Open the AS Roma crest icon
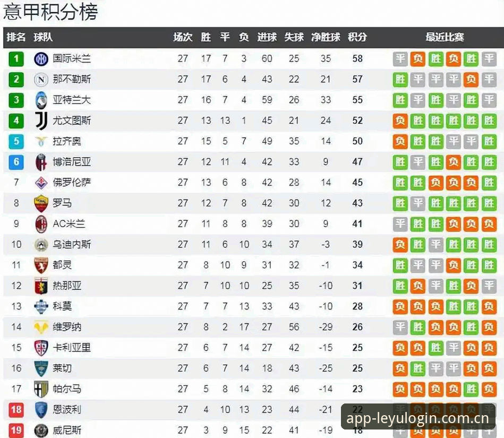Image resolution: width=504 pixels, height=438 pixels. (41, 203)
